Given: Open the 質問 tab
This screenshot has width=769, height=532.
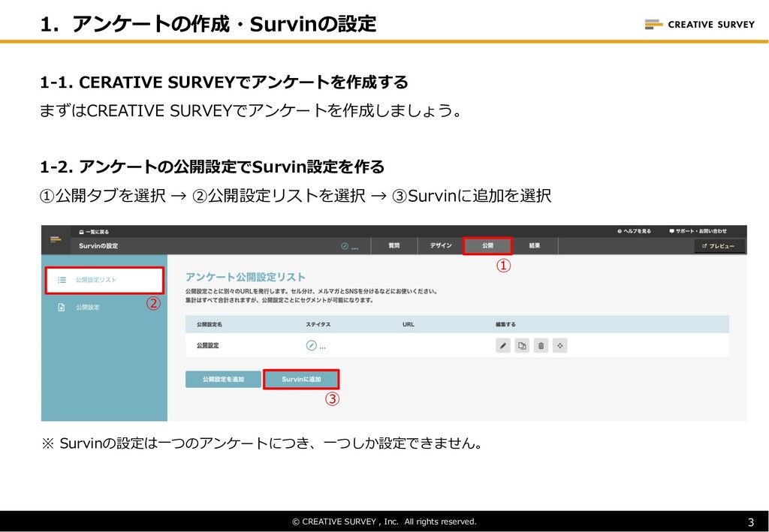Looking at the screenshot, I should pyautogui.click(x=394, y=246).
